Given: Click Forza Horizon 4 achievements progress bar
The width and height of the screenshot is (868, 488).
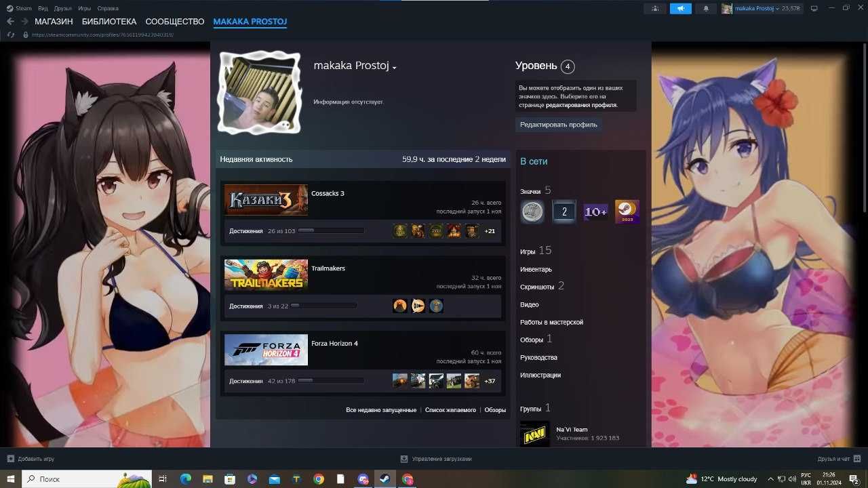Looking at the screenshot, I should click(331, 381).
